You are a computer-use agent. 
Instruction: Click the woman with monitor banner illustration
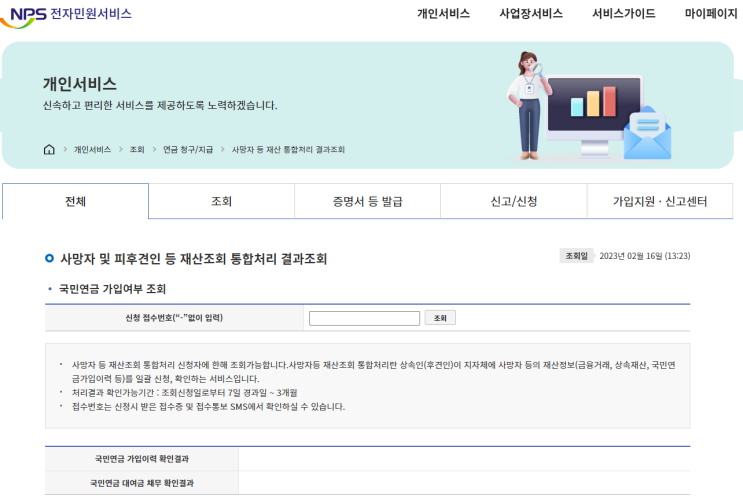click(x=589, y=106)
